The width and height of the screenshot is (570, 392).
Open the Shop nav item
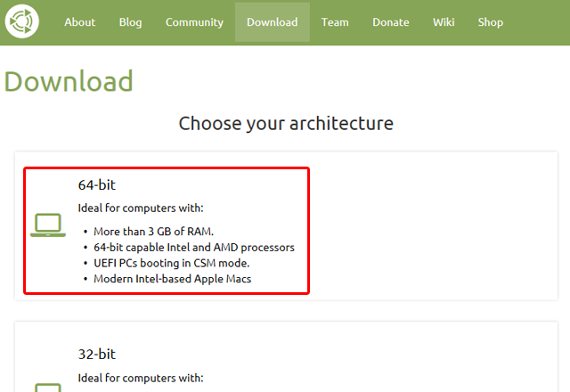tap(490, 22)
